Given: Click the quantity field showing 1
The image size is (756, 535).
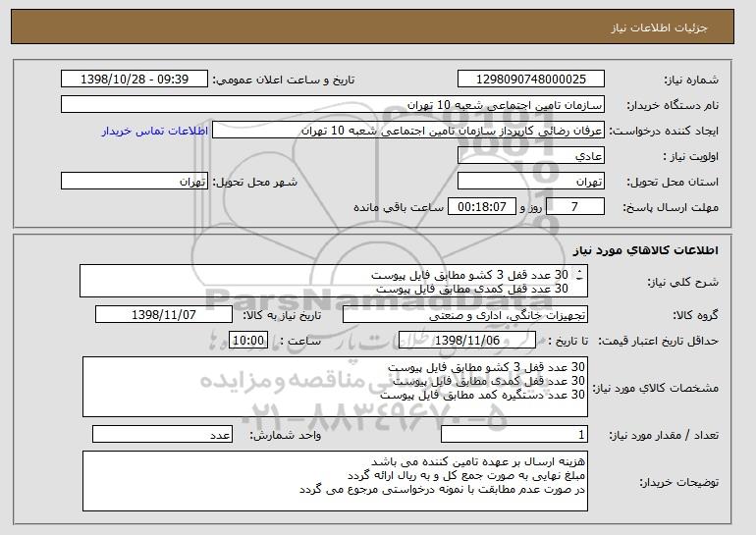Looking at the screenshot, I should (x=514, y=435).
